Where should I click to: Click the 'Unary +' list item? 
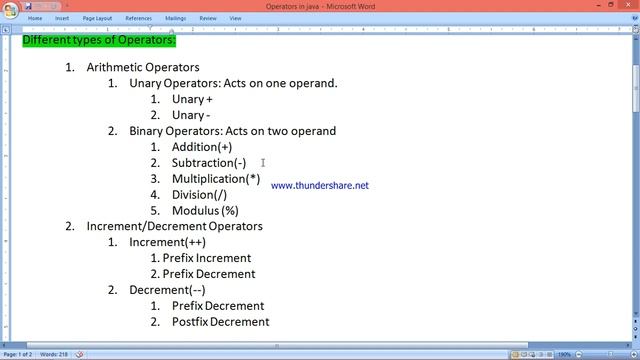[192, 99]
